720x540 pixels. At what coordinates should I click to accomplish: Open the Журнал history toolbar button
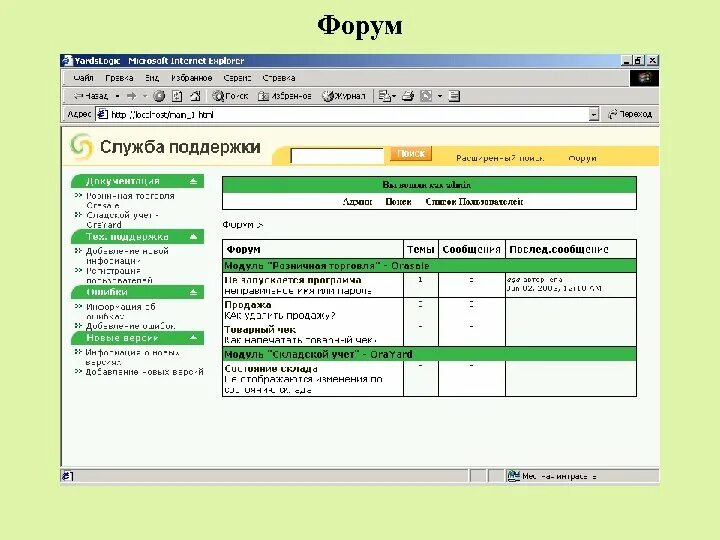pyautogui.click(x=344, y=96)
